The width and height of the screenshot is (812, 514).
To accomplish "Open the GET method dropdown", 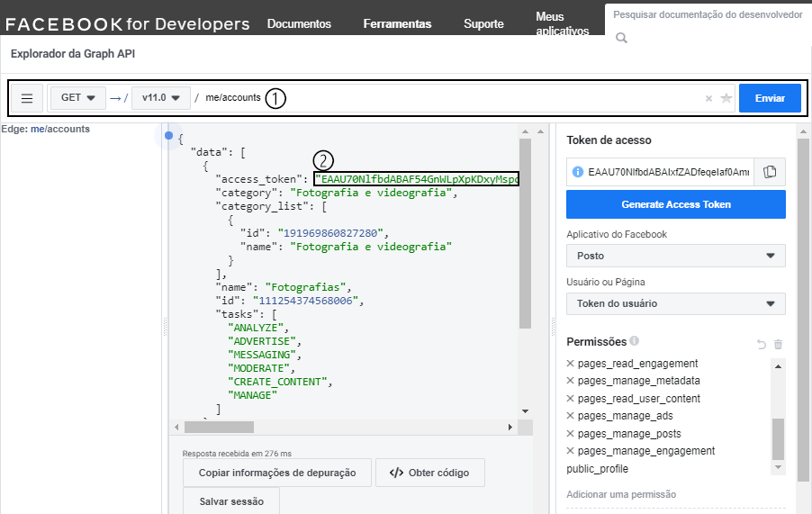I will point(77,98).
